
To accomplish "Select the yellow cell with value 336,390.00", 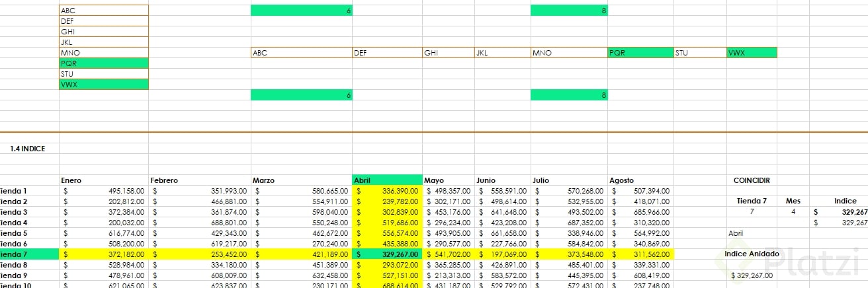I will click(x=387, y=191).
